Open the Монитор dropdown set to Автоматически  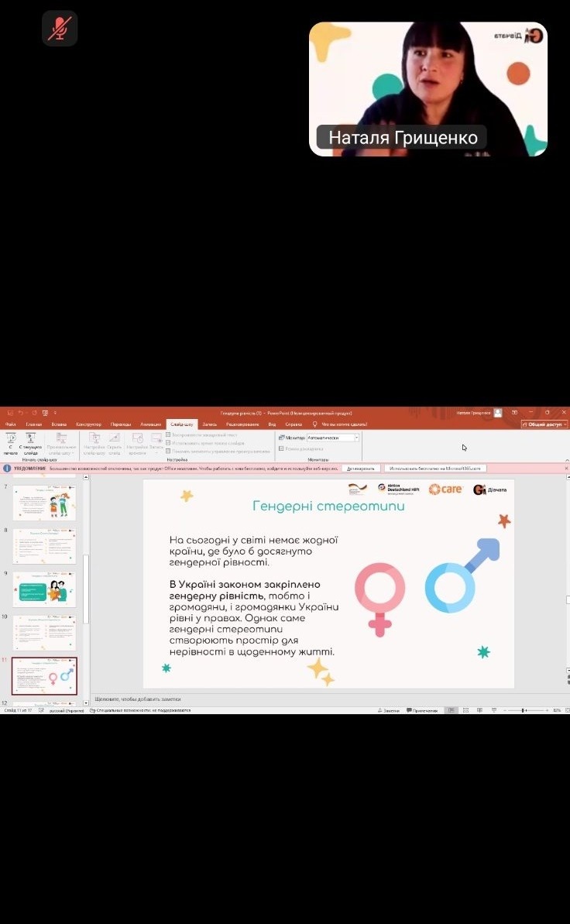point(333,438)
